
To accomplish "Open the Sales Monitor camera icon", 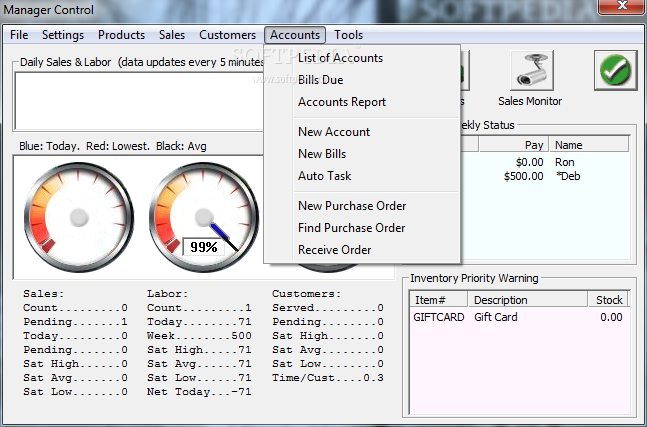I will click(531, 71).
